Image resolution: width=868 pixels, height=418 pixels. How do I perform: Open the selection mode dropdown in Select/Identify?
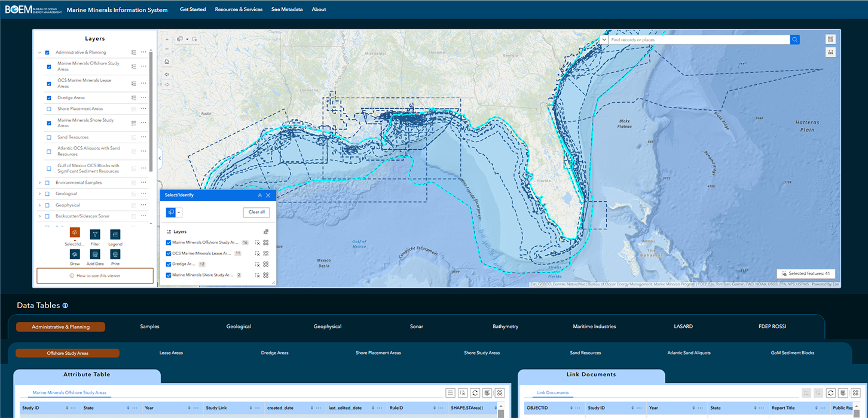coord(178,212)
